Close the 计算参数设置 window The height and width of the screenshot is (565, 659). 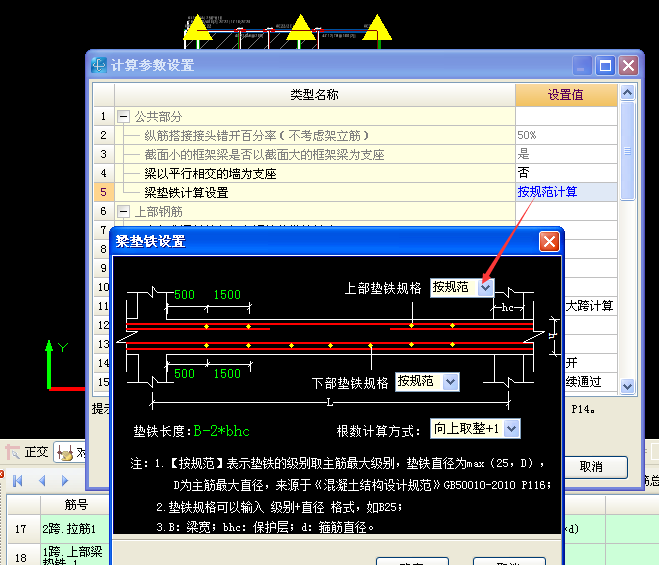(628, 66)
